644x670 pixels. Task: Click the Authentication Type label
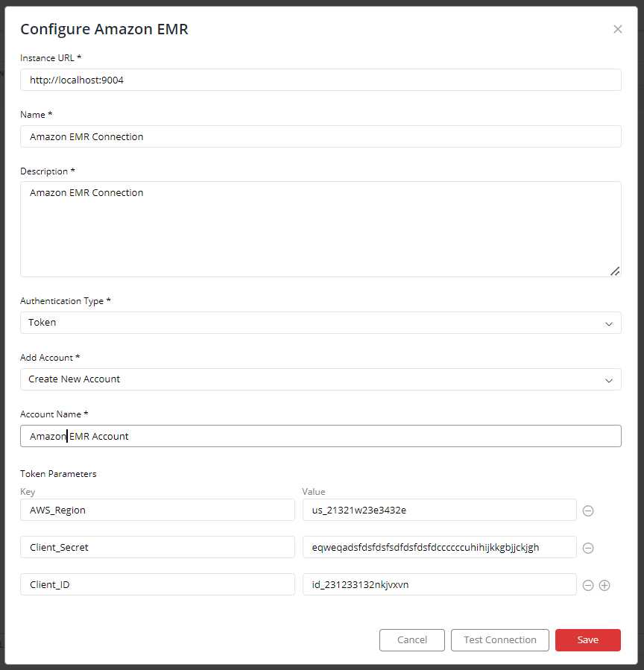(66, 301)
